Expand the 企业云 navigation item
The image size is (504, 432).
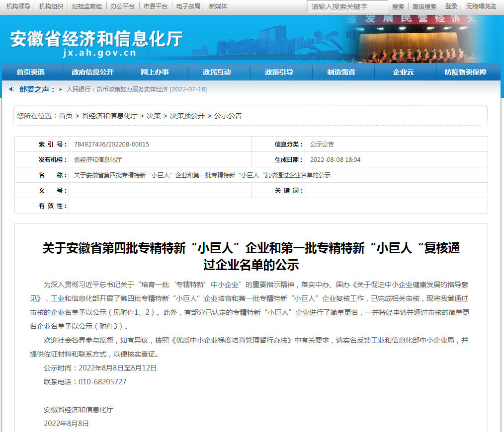coord(403,72)
